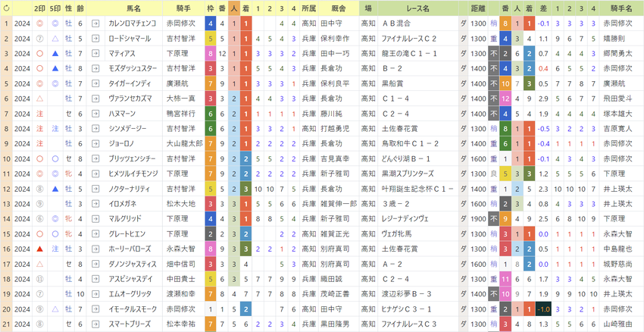This screenshot has height=332, width=644.
Task: Select the arrow icon beside アスピシャスデイ
Action: tap(95, 279)
